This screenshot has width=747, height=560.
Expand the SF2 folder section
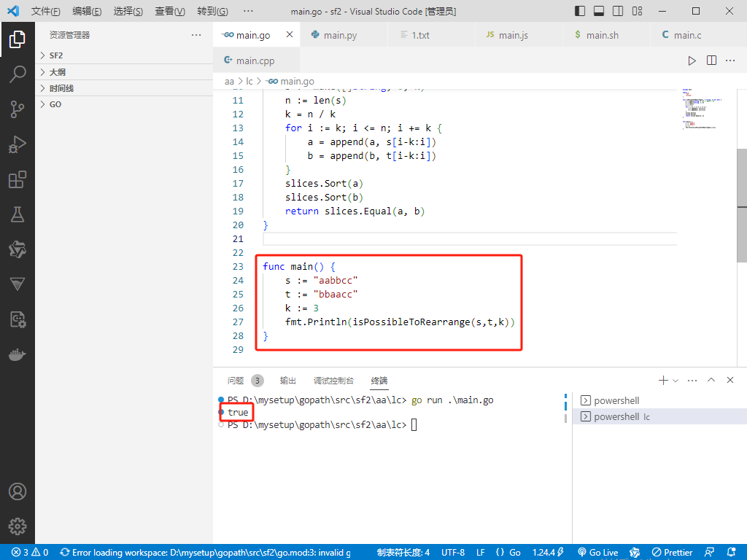tap(124, 55)
